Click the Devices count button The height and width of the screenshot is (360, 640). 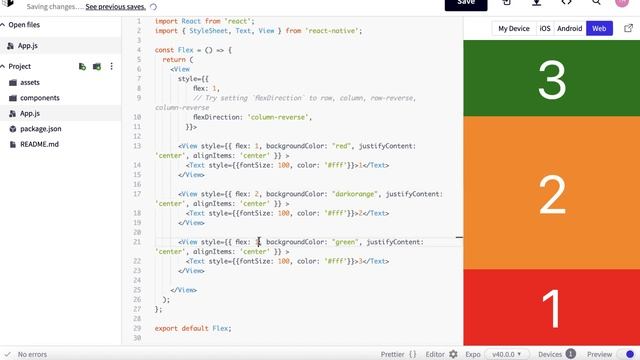tap(557, 354)
